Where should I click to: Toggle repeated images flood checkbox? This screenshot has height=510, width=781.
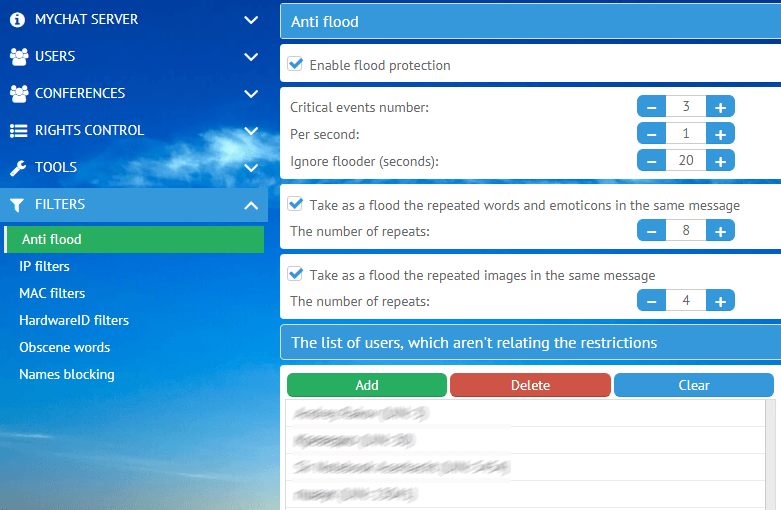coord(296,274)
